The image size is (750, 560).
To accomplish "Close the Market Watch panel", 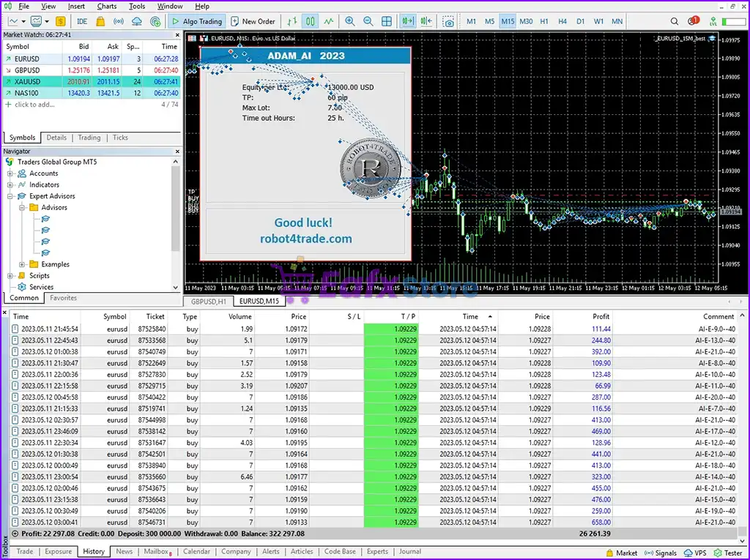I will tap(177, 35).
